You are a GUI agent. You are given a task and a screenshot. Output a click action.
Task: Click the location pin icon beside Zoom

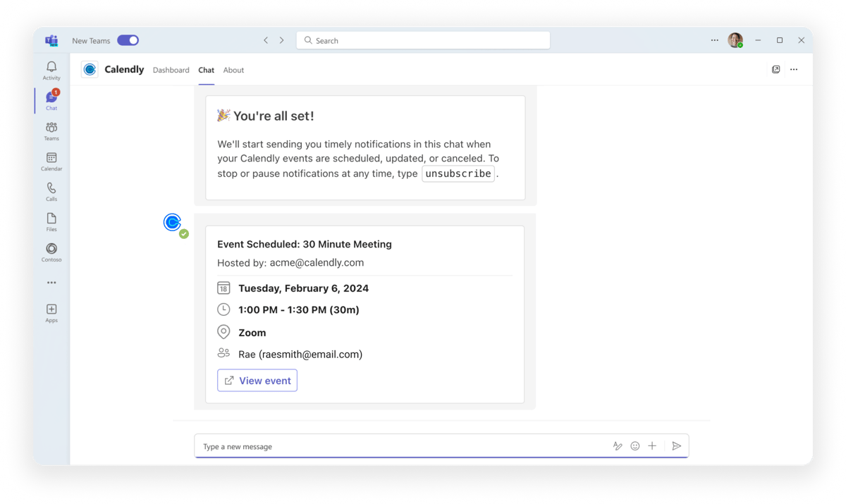[x=223, y=331]
